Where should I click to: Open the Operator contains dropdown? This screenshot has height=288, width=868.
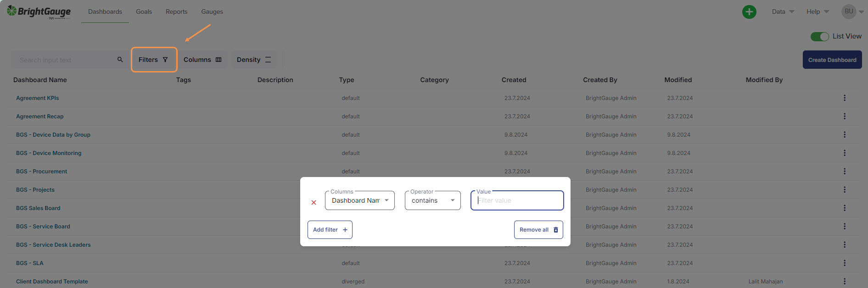(x=433, y=200)
